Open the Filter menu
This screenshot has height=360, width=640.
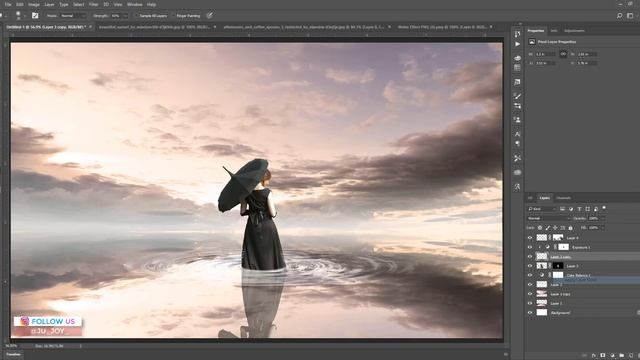pos(93,4)
